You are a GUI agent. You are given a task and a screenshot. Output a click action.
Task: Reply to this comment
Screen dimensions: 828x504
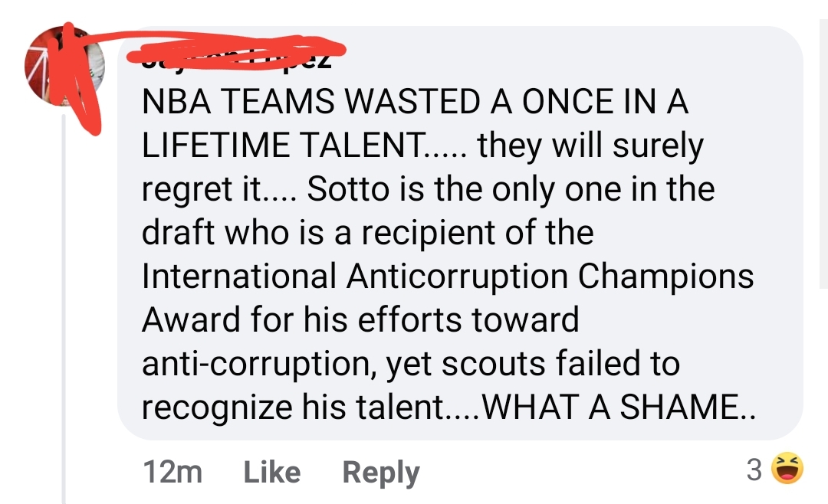381,473
